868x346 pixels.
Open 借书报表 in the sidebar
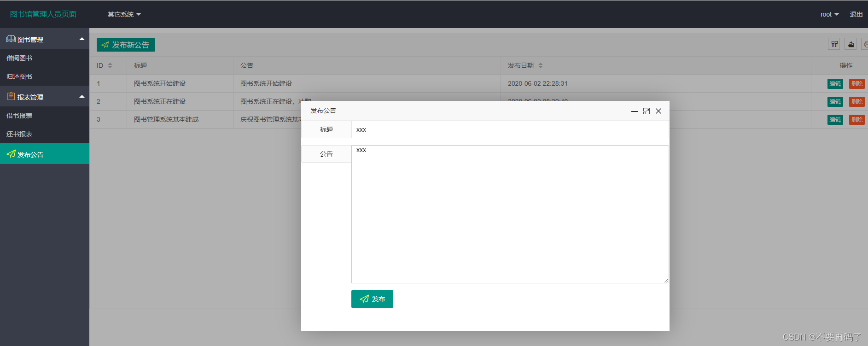45,116
